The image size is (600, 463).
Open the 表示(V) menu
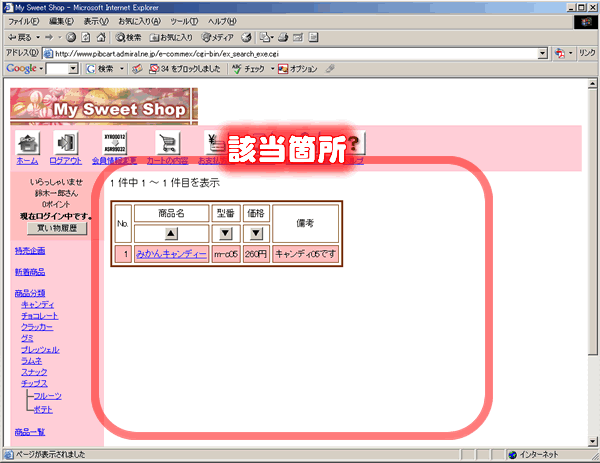(96, 21)
